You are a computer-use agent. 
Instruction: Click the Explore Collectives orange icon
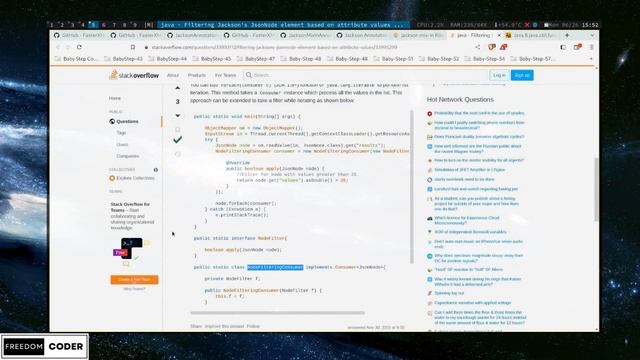pyautogui.click(x=112, y=178)
